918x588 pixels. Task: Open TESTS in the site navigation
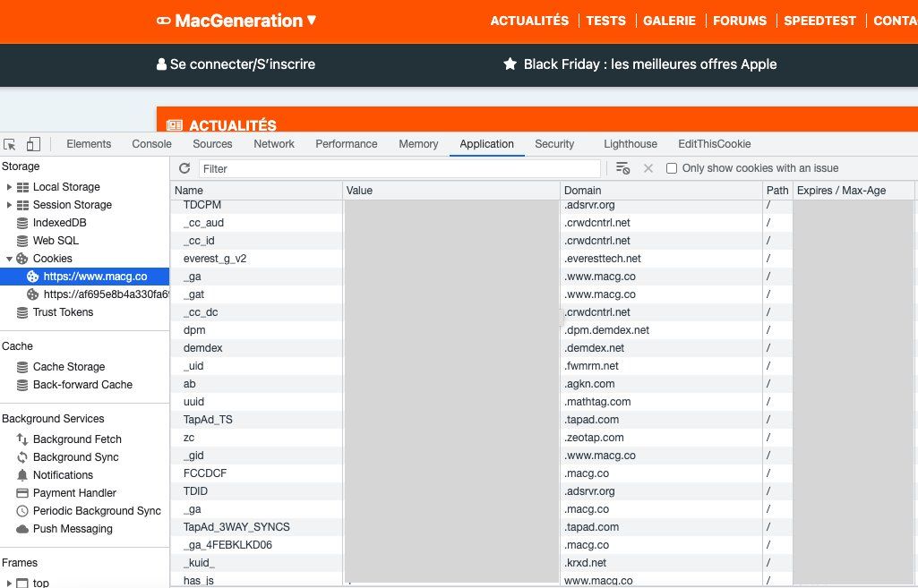pyautogui.click(x=606, y=21)
